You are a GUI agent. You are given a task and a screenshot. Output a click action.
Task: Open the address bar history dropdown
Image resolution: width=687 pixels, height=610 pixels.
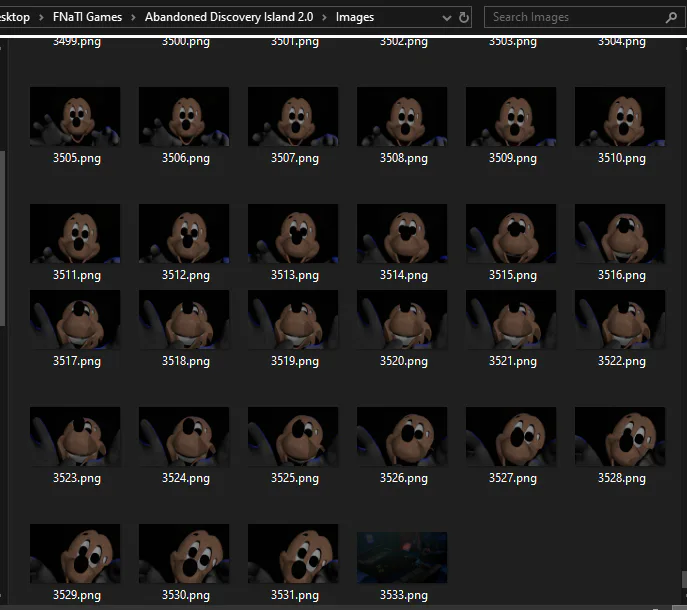(x=446, y=18)
